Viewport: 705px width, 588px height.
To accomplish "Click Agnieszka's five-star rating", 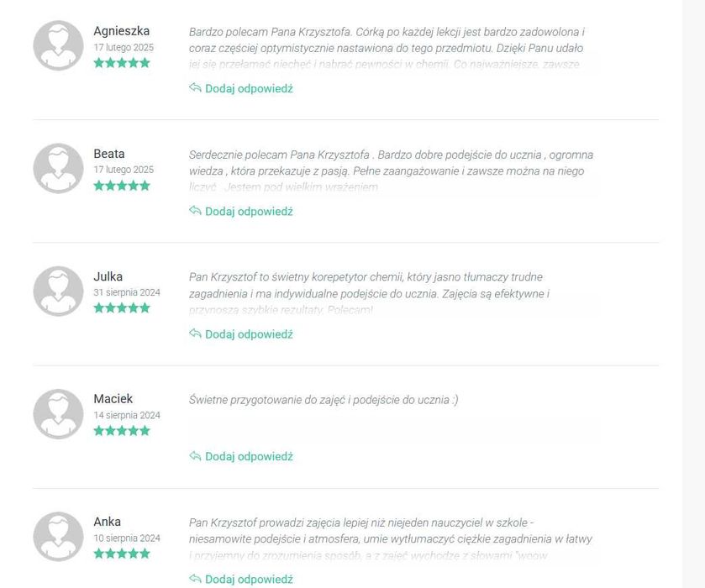I will click(x=122, y=63).
